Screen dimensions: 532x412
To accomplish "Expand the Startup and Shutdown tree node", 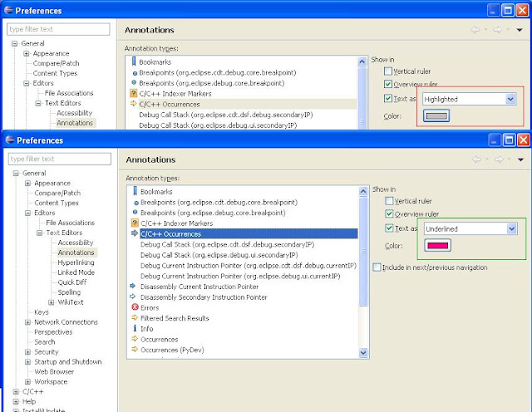I will coord(27,362).
